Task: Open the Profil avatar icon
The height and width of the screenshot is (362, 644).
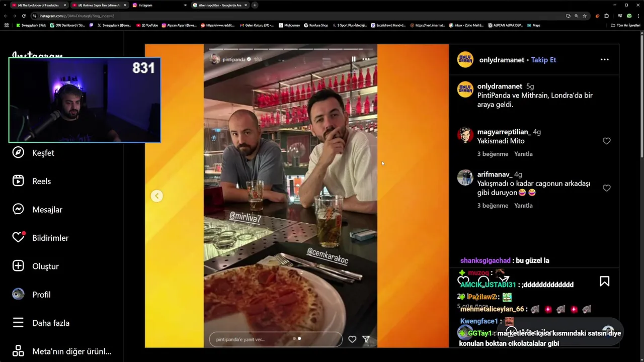Action: point(18,294)
